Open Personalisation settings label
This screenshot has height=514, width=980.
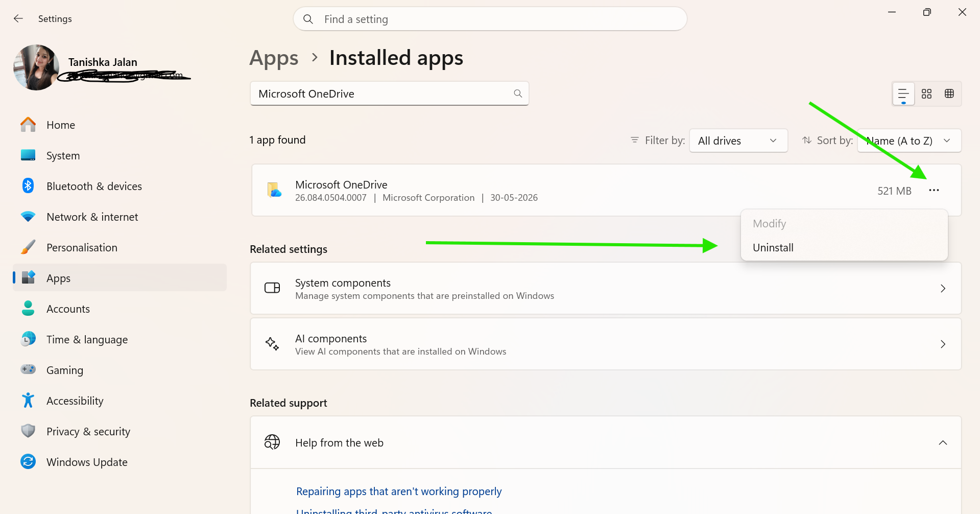coord(82,248)
